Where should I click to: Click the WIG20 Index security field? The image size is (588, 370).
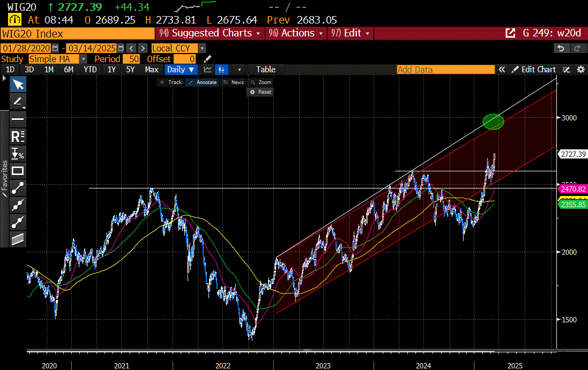pos(78,34)
